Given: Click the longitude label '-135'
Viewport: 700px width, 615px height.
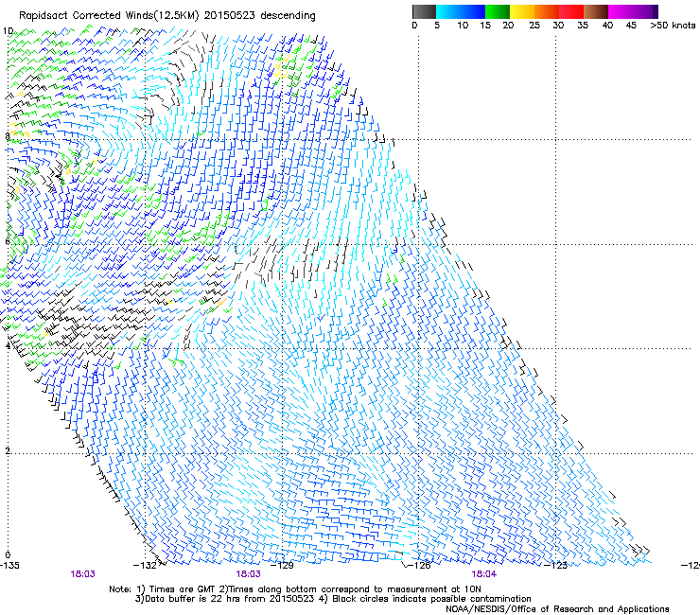Looking at the screenshot, I should tap(9, 566).
